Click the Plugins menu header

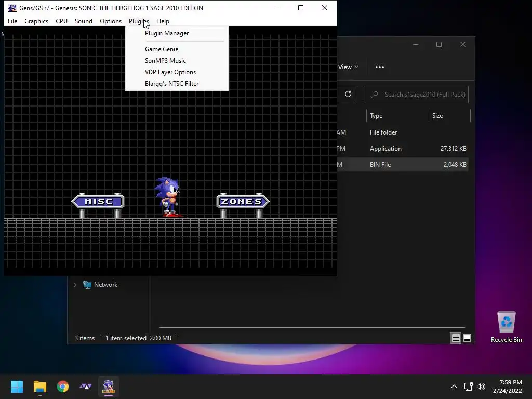(x=139, y=21)
